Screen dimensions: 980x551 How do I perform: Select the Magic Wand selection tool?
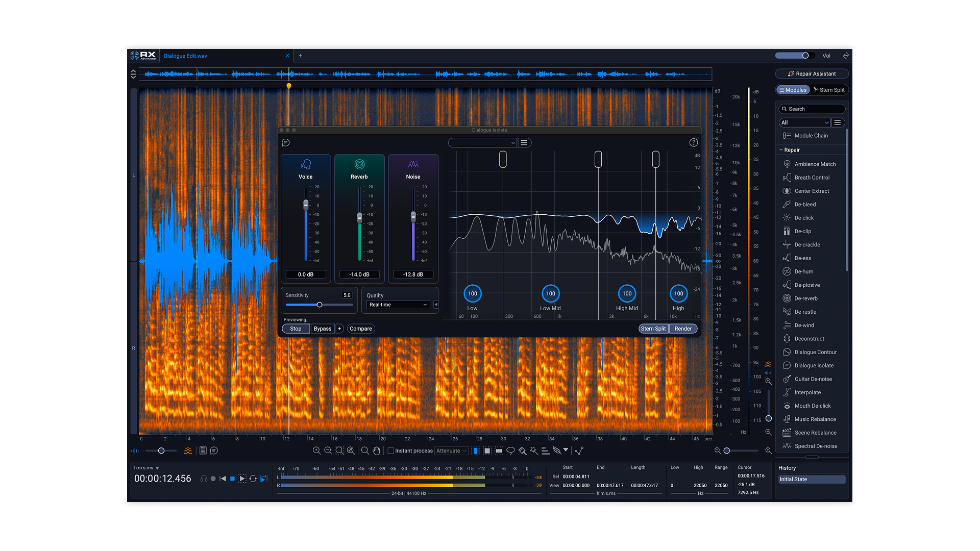pos(534,451)
